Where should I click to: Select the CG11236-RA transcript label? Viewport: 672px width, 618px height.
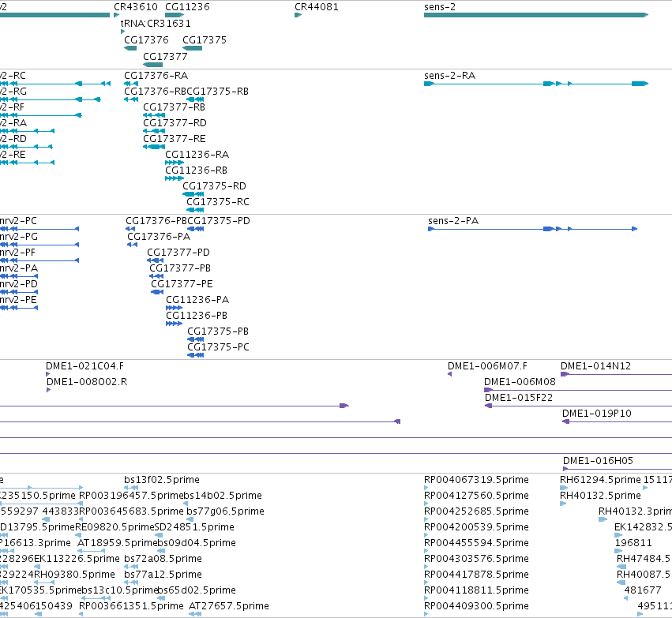pyautogui.click(x=197, y=154)
